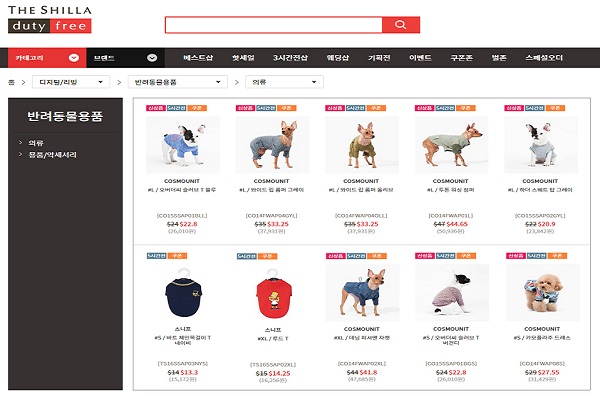This screenshot has width=600, height=400.
Task: Open the 의류 breadcrumb dropdown
Action: 284,82
